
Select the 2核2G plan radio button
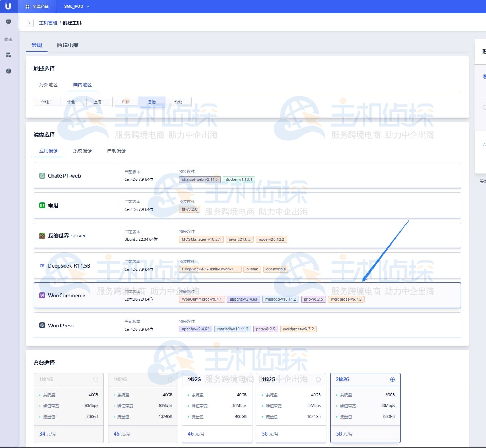[x=392, y=379]
